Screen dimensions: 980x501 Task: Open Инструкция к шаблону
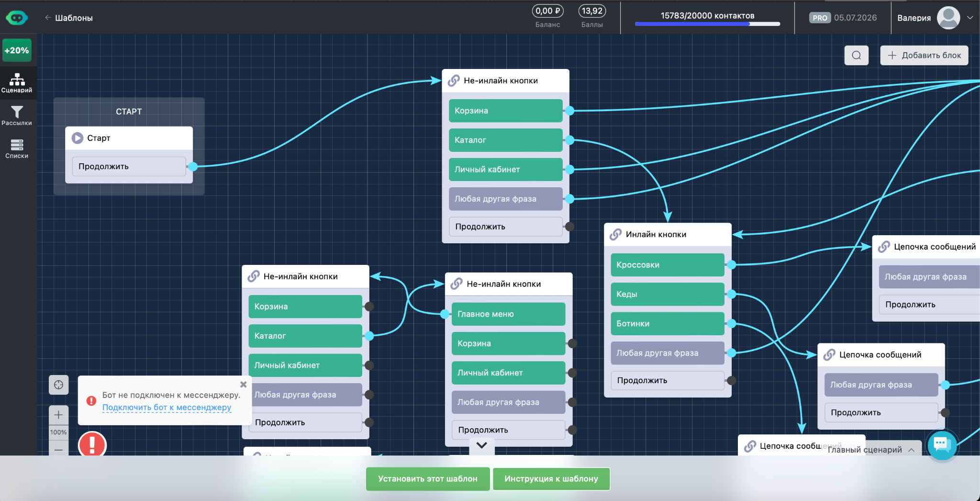(x=551, y=478)
